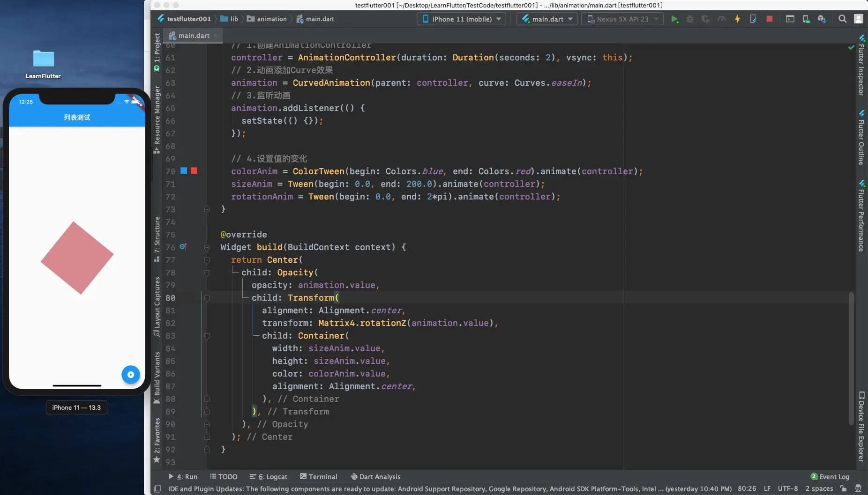The width and height of the screenshot is (868, 495).
Task: Open the Flutter Performance side panel
Action: (861, 216)
